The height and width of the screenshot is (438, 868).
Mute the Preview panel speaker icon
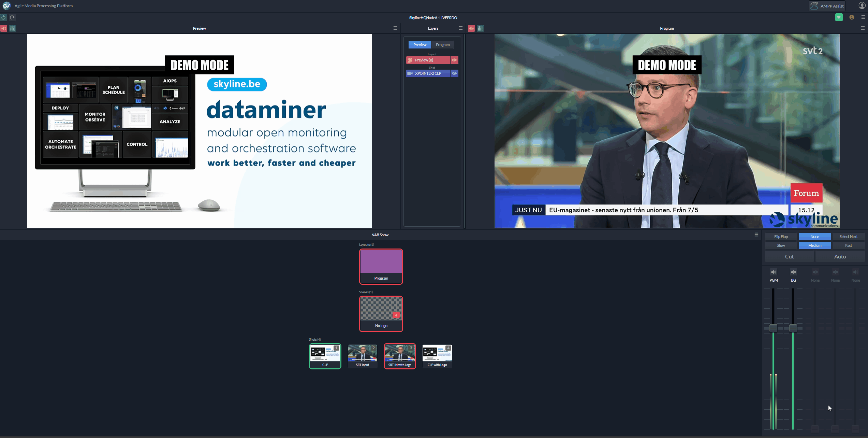(x=4, y=28)
